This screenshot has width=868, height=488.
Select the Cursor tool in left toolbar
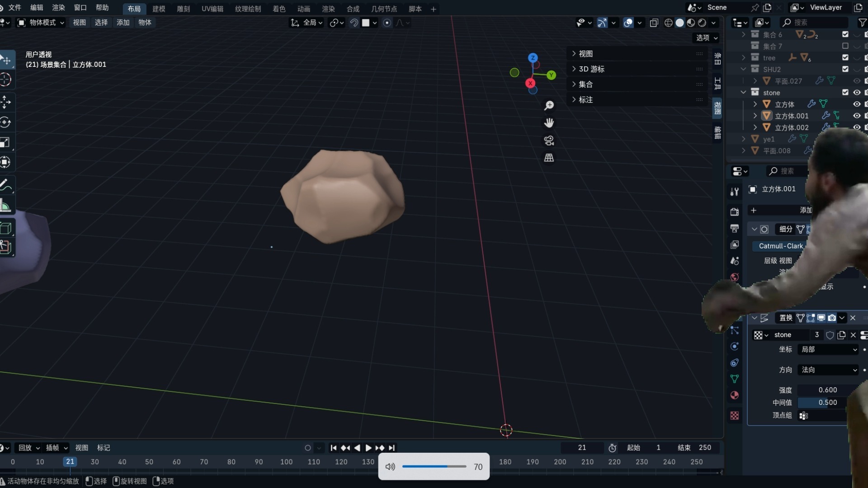coord(5,80)
